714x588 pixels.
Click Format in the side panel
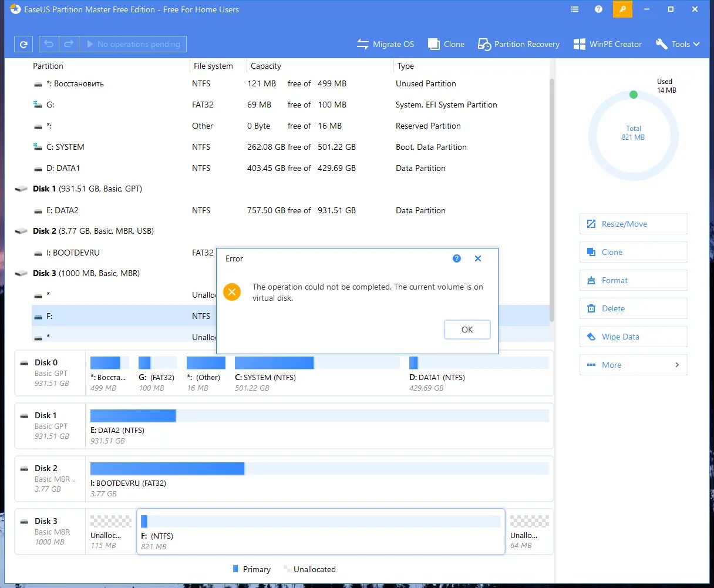[633, 280]
